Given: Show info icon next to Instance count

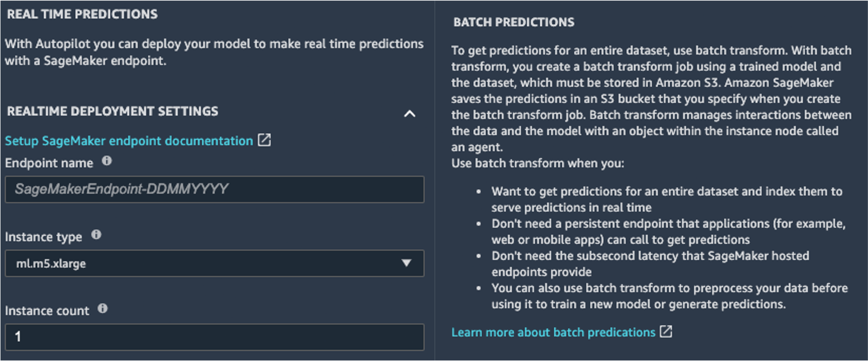Looking at the screenshot, I should pos(103,309).
